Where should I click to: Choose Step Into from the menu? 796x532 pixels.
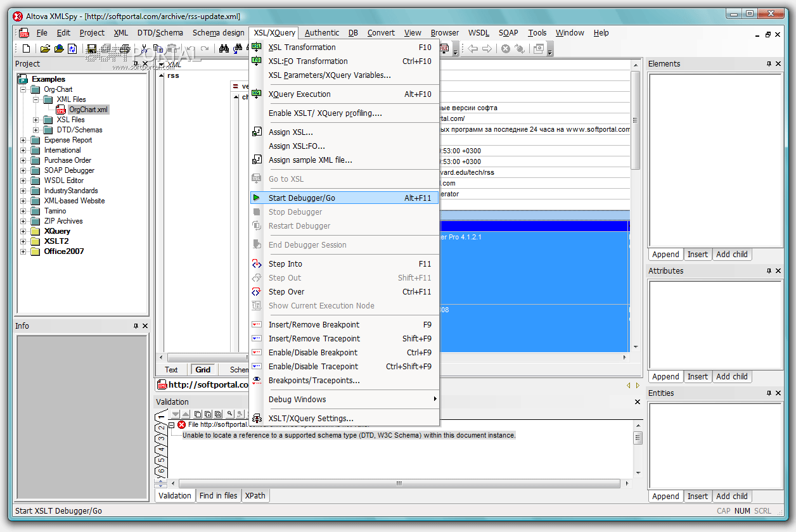(344, 264)
